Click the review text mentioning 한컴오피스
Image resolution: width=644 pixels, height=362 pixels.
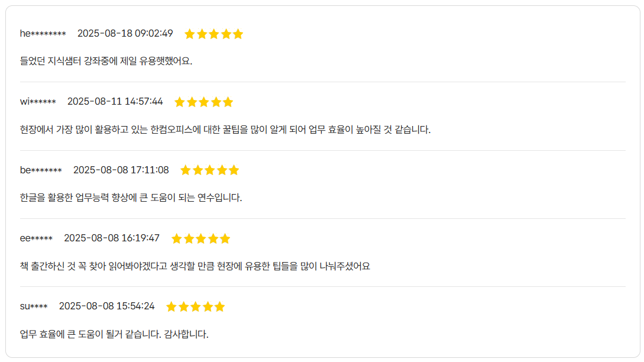tap(225, 130)
